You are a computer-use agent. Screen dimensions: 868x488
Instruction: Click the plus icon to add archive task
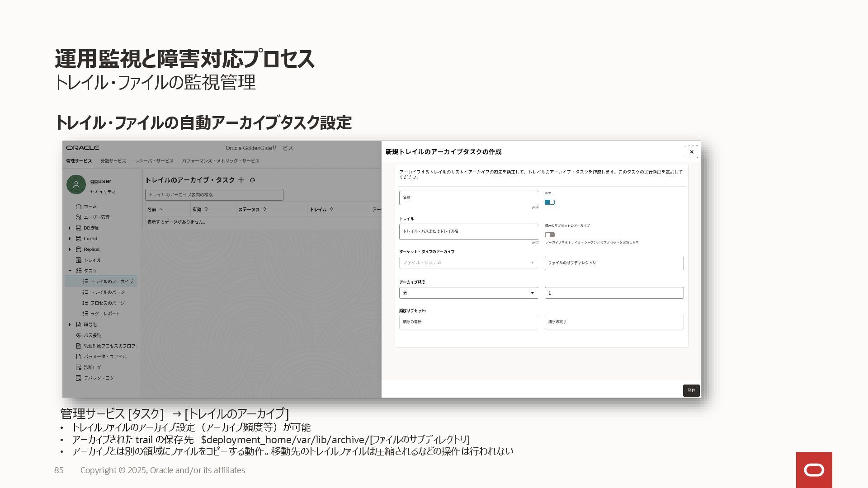tap(241, 180)
